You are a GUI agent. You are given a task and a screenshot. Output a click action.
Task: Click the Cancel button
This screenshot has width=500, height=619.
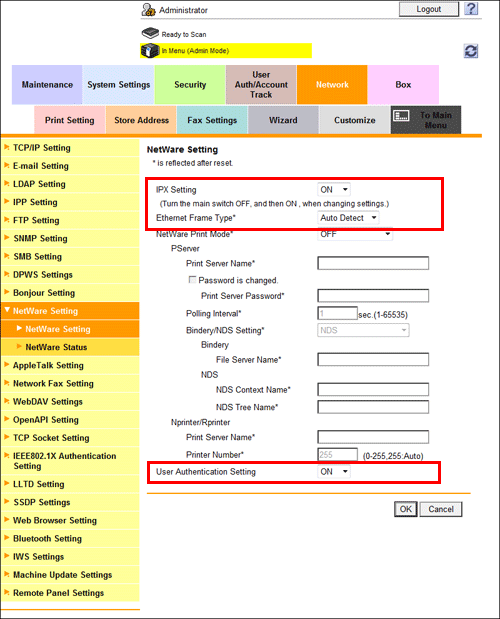pos(441,509)
